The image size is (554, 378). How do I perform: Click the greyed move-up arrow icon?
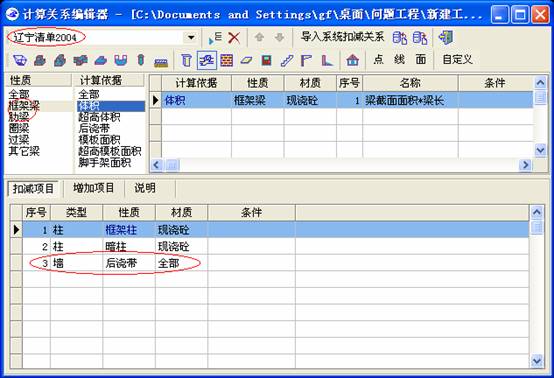click(x=259, y=37)
